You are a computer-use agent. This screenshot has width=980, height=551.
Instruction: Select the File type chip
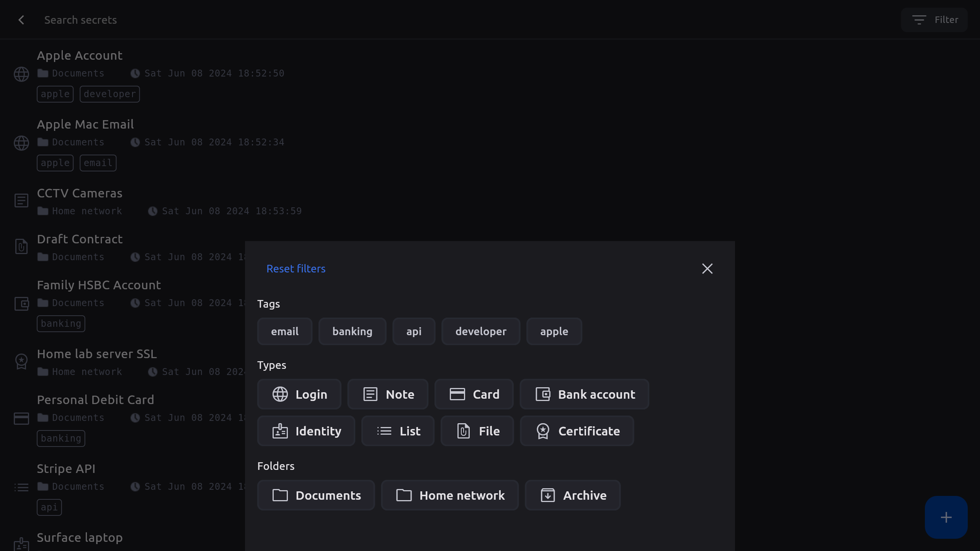477,431
